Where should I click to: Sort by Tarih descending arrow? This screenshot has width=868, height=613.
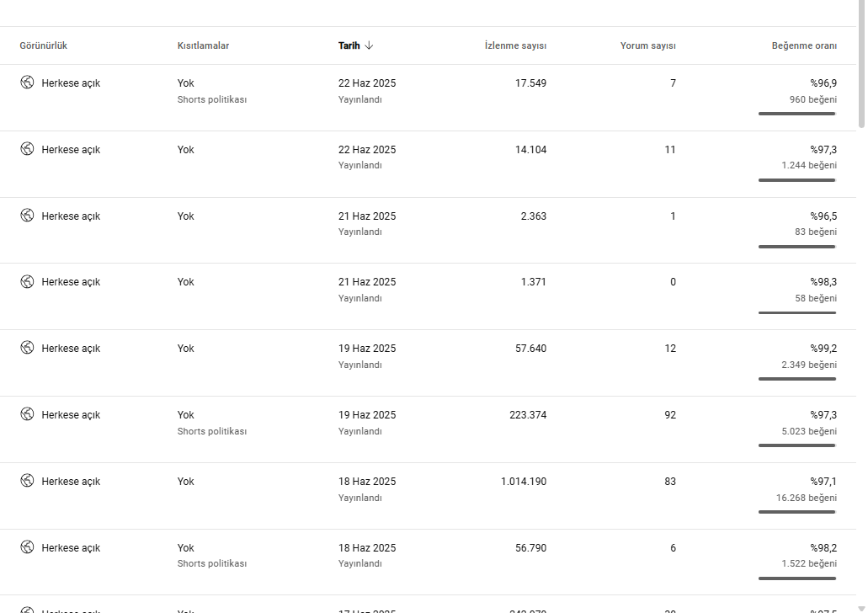pyautogui.click(x=370, y=45)
